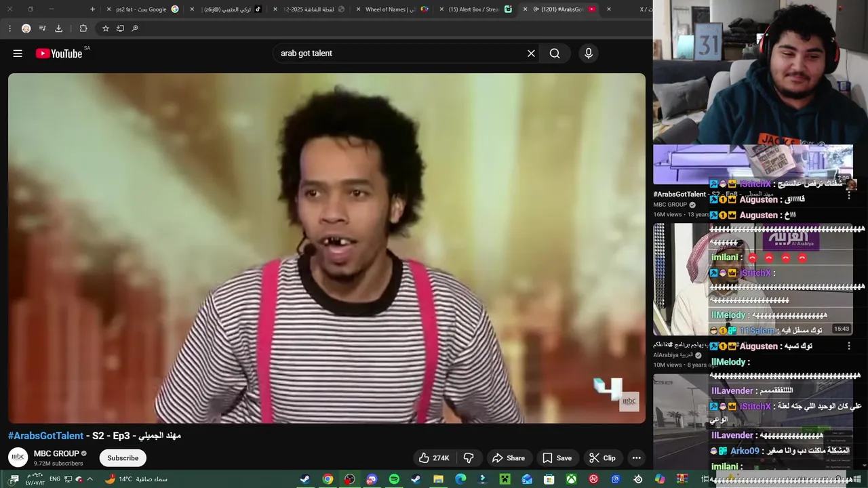Expand hidden system tray icons chevron
The height and width of the screenshot is (488, 868).
[x=90, y=479]
